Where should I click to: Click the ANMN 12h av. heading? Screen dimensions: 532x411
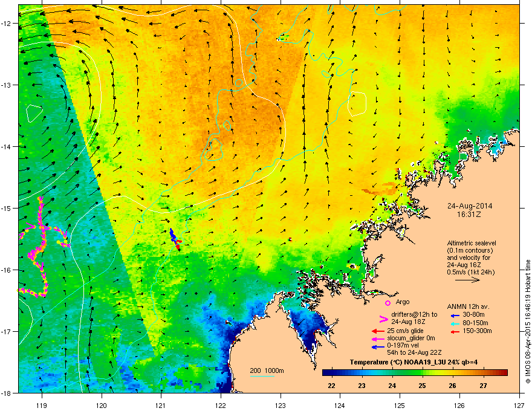pyautogui.click(x=468, y=307)
